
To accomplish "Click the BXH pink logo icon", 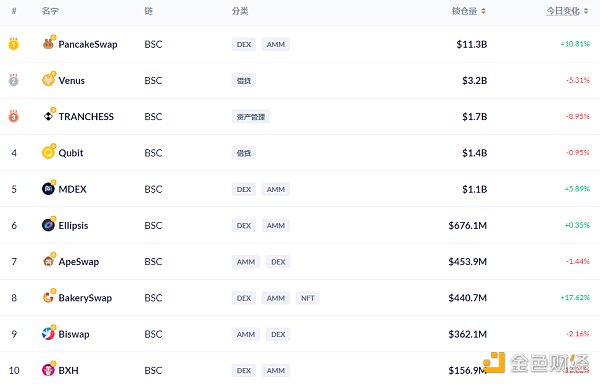I will point(48,370).
